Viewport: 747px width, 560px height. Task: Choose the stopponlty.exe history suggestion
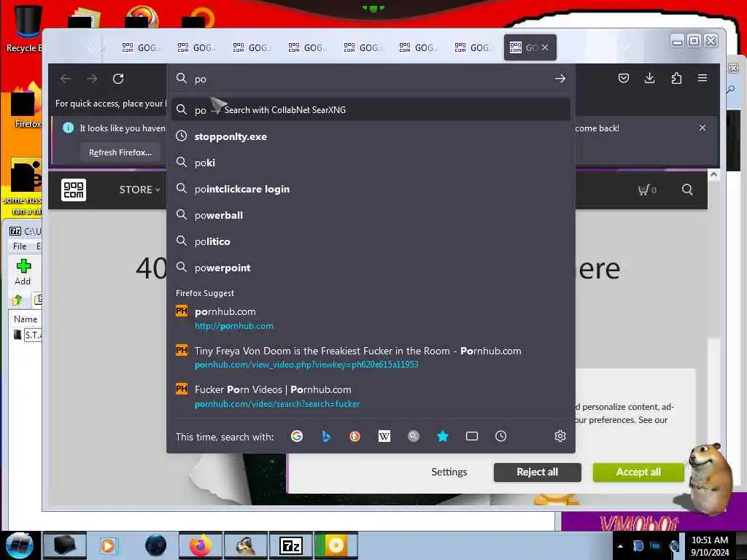click(371, 136)
